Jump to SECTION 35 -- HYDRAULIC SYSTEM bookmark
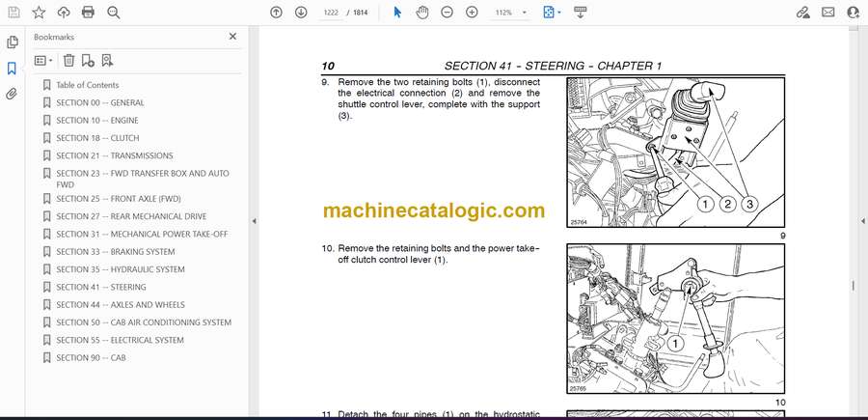 point(121,269)
